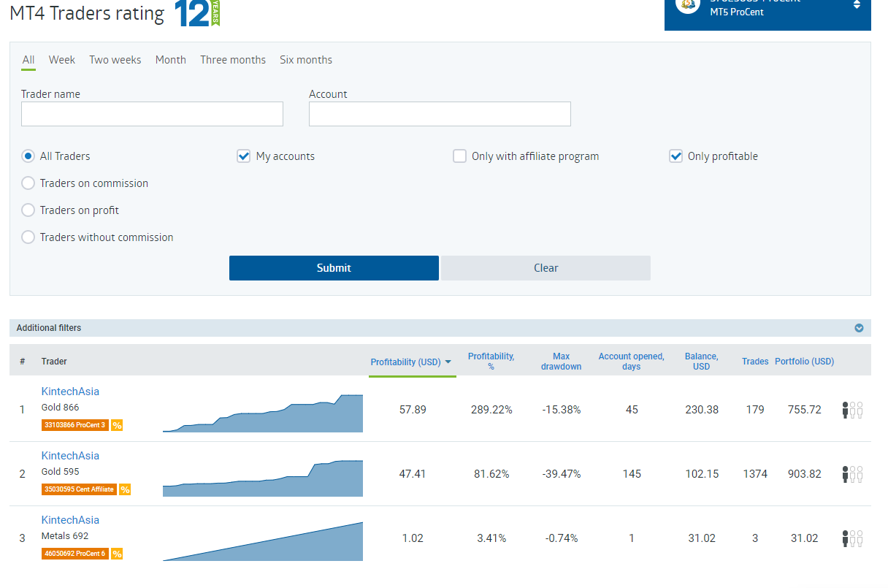Click the investors icon for Gold 595
The width and height of the screenshot is (888, 588).
[x=852, y=474]
